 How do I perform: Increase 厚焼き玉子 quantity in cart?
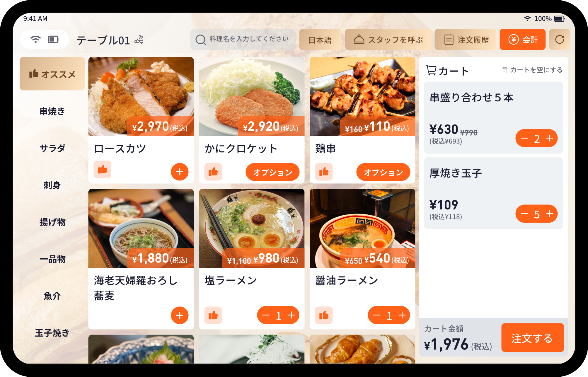[550, 214]
